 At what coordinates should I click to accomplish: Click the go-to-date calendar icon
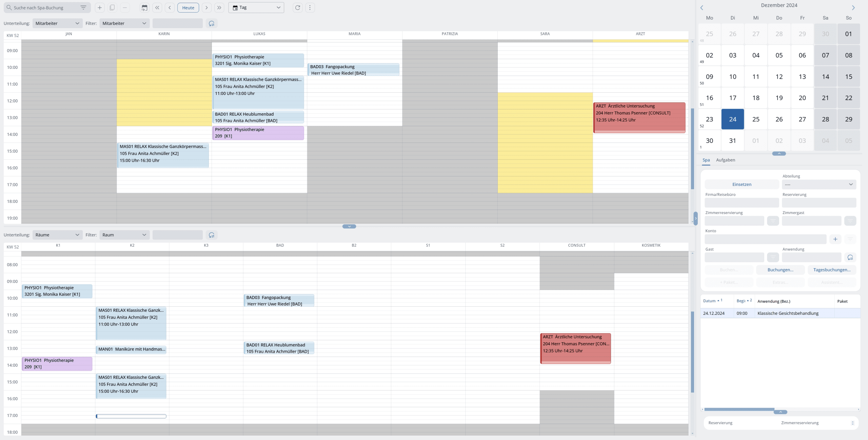tap(144, 7)
